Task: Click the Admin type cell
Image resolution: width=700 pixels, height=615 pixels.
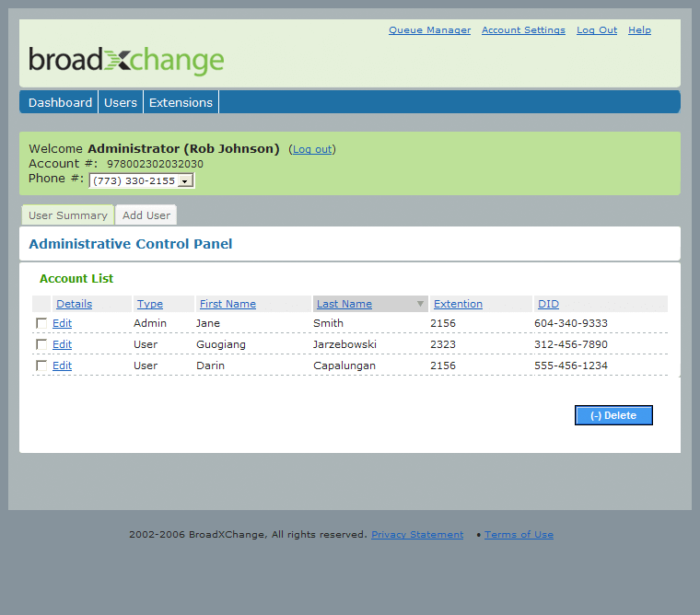Action: tap(150, 323)
